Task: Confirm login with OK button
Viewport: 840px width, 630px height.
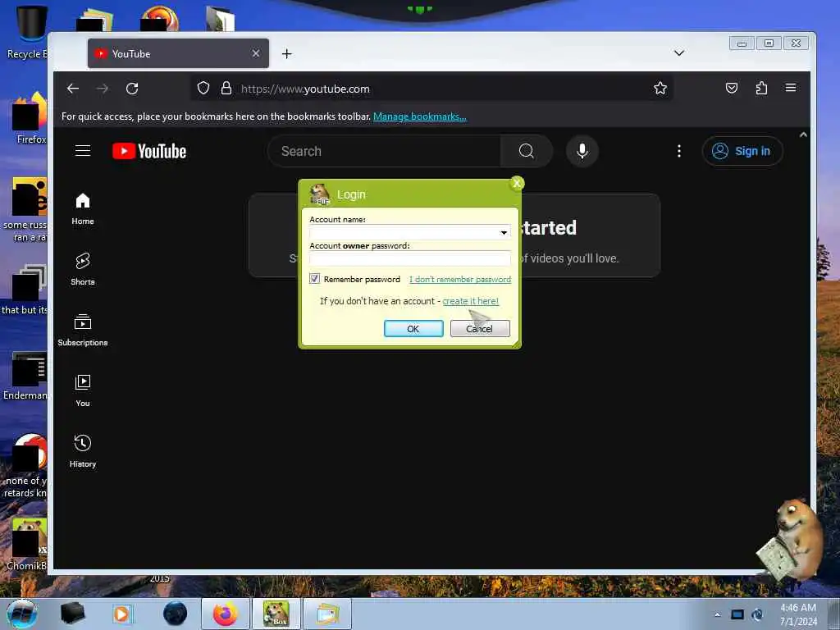Action: coord(413,329)
